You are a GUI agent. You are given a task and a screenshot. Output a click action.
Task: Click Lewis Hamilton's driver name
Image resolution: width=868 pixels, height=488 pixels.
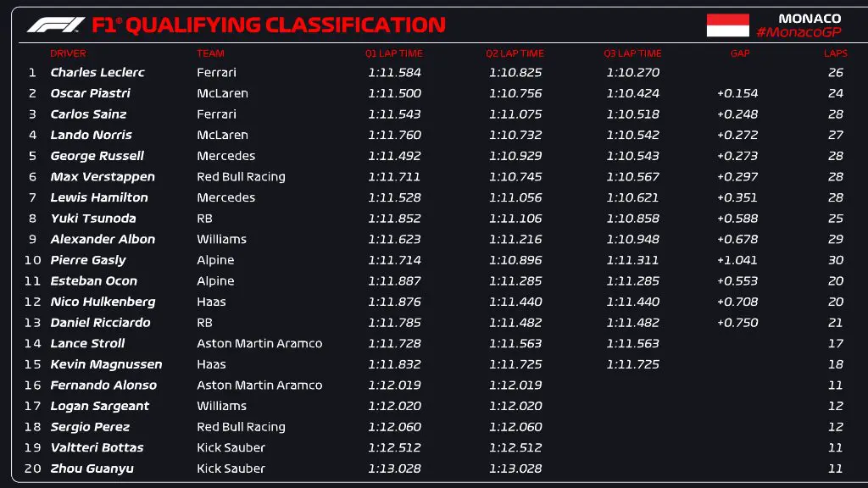coord(99,197)
